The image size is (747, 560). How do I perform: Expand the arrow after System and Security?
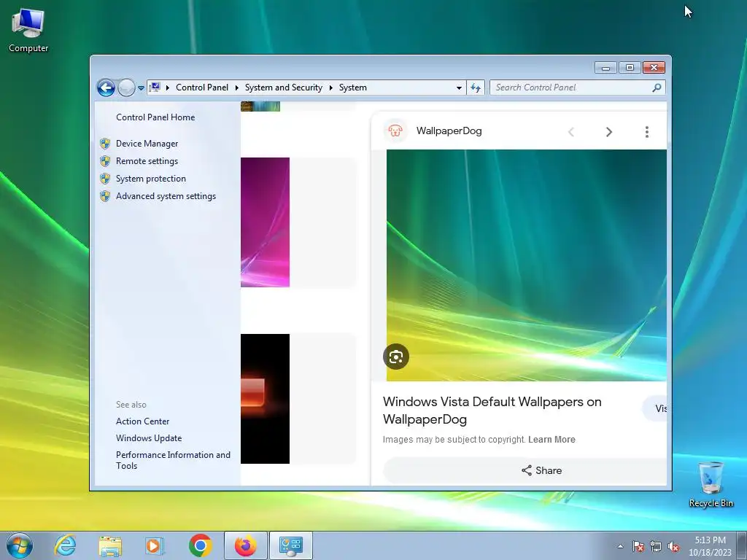[330, 87]
